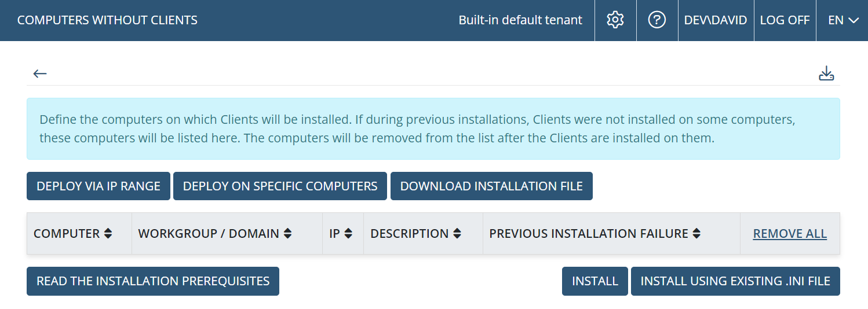Viewport: 868px width, 309px height.
Task: Click the Remove All link
Action: click(x=790, y=234)
